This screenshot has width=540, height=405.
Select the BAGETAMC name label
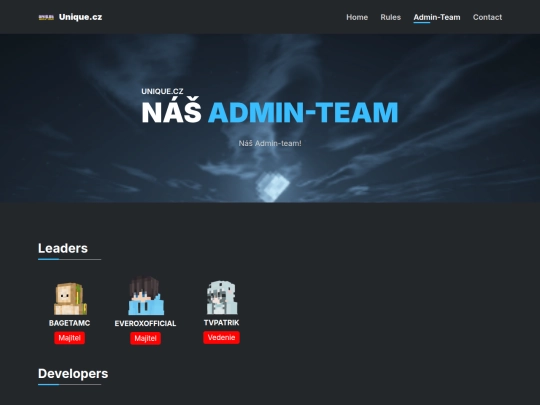coord(70,323)
